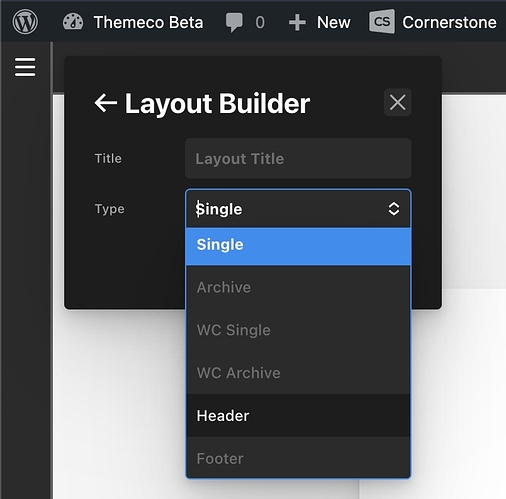Click the Themeco Beta dashboard gauge icon
Viewport: 506px width, 499px height.
tap(73, 22)
